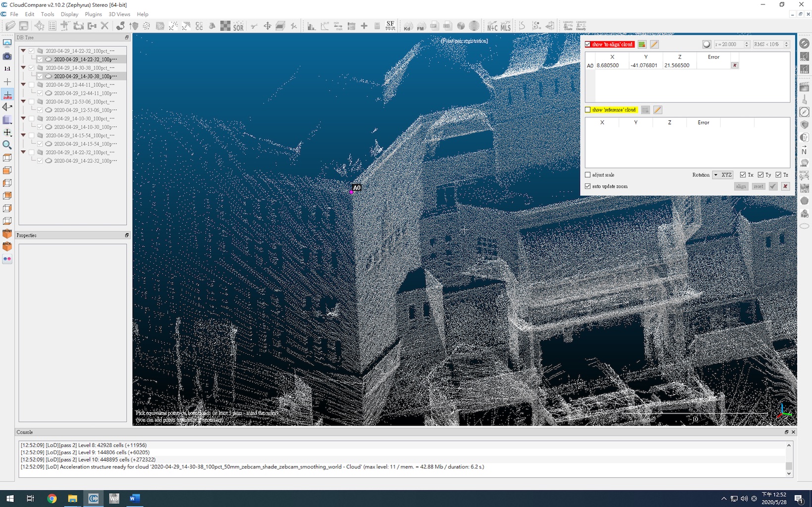Image resolution: width=812 pixels, height=507 pixels.
Task: Click the magnifier zoom icon in left sidebar
Action: (x=7, y=145)
